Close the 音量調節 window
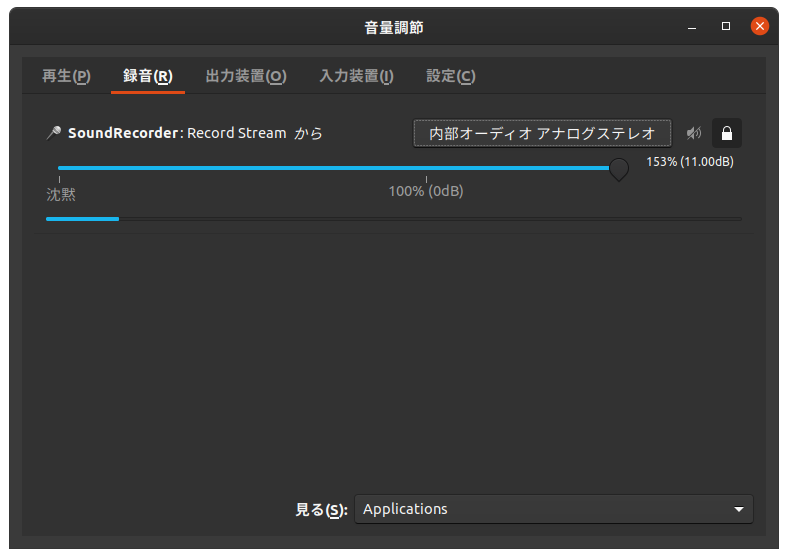788x558 pixels. [x=760, y=26]
